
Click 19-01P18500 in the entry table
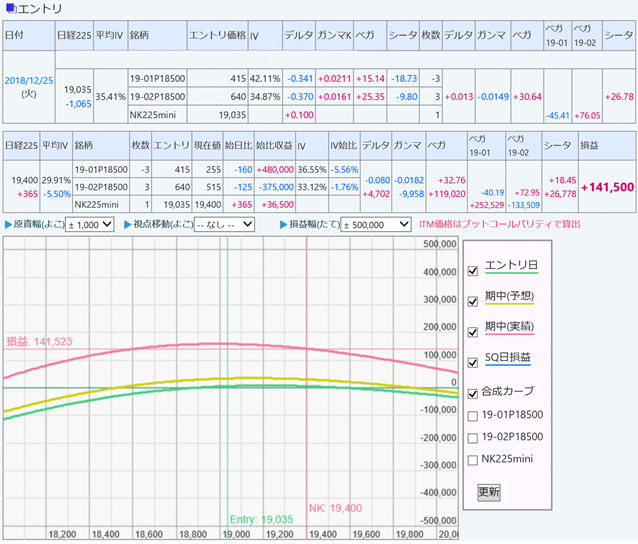click(157, 79)
